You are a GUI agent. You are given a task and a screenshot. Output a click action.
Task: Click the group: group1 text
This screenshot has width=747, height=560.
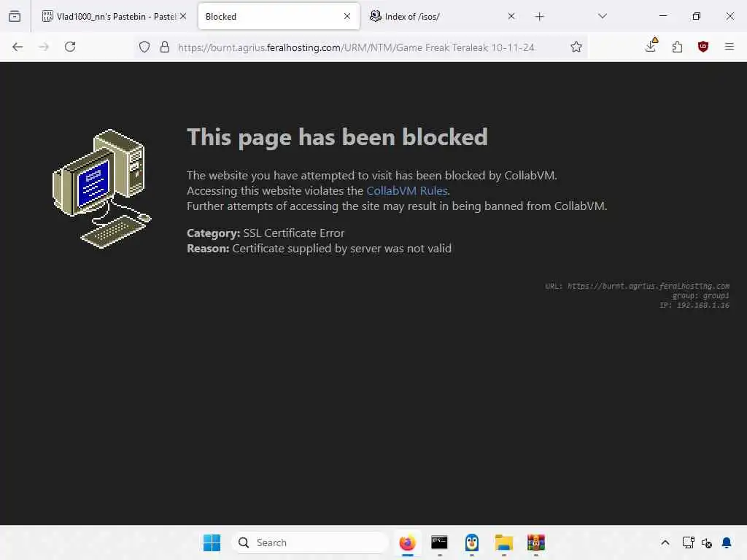click(x=700, y=296)
